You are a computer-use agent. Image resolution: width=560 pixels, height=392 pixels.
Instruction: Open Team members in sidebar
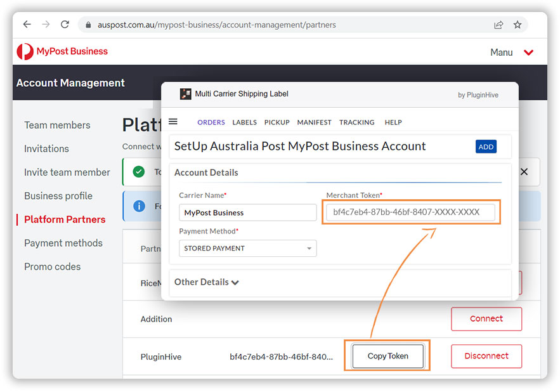click(x=57, y=125)
